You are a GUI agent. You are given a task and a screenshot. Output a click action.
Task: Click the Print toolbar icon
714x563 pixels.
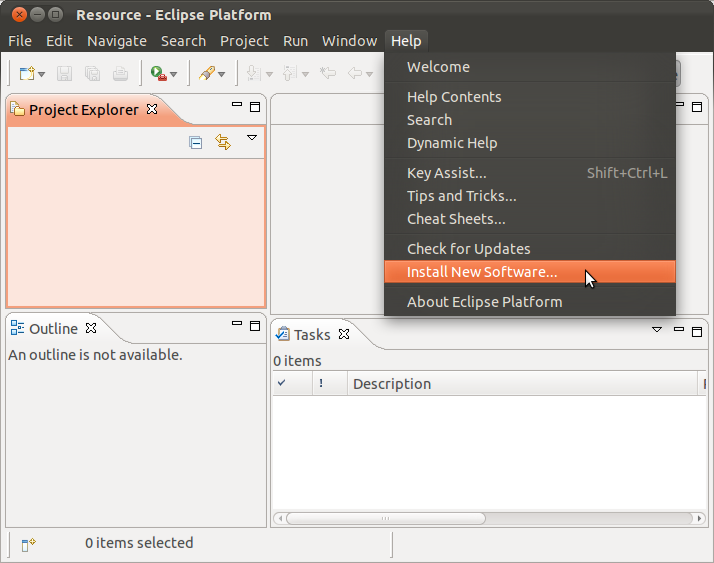pos(120,73)
